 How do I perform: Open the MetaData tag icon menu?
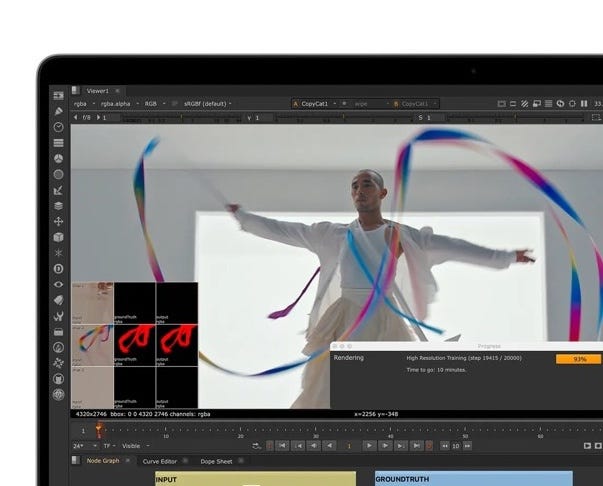[x=58, y=300]
